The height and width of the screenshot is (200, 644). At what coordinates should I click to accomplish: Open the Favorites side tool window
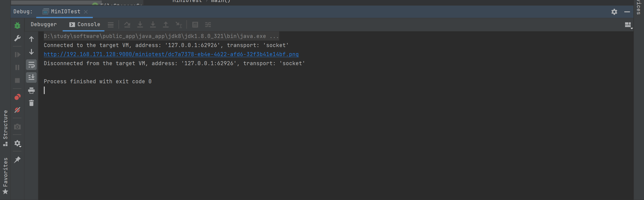(5, 176)
